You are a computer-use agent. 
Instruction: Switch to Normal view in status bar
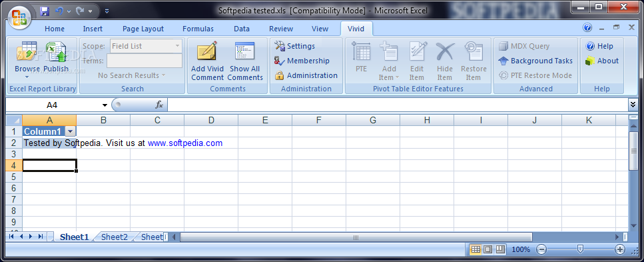click(x=476, y=249)
